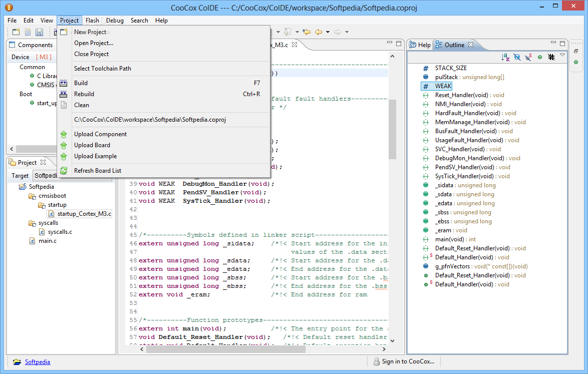The height and width of the screenshot is (374, 588).
Task: Click the New Project toolbar icon
Action: coord(16,32)
